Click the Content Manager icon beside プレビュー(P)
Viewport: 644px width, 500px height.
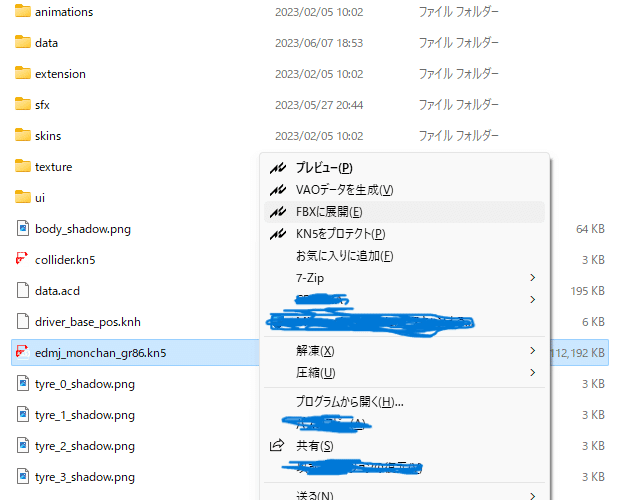(x=278, y=168)
